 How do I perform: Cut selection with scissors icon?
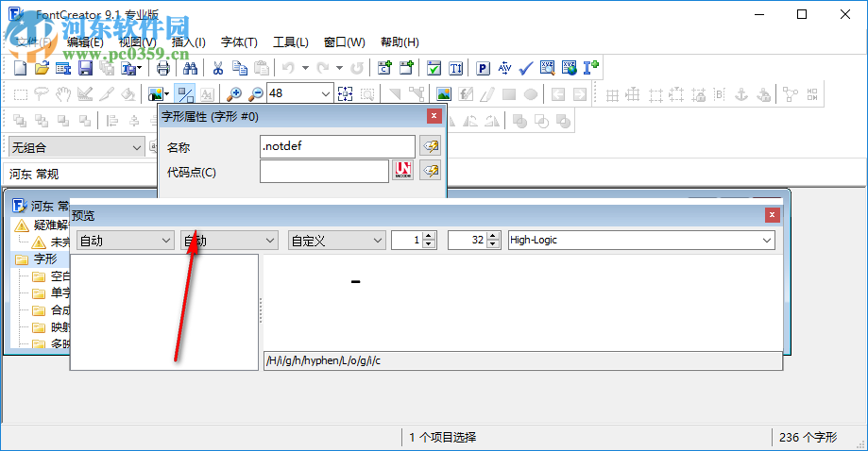tap(217, 68)
